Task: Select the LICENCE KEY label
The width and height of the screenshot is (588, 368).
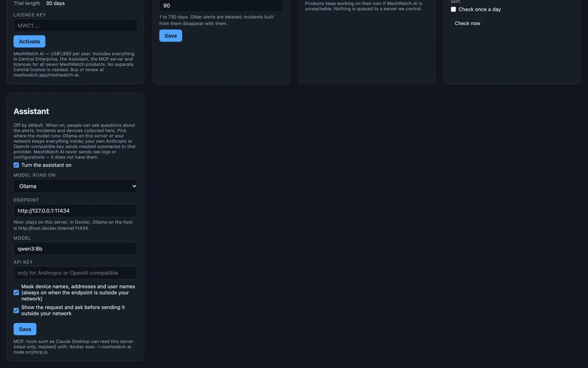Action: coord(30,15)
